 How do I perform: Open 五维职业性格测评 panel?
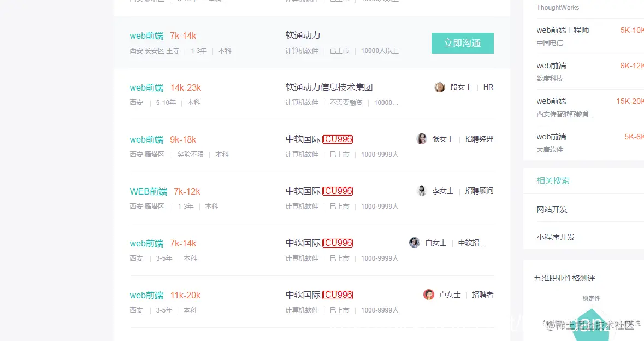(564, 278)
